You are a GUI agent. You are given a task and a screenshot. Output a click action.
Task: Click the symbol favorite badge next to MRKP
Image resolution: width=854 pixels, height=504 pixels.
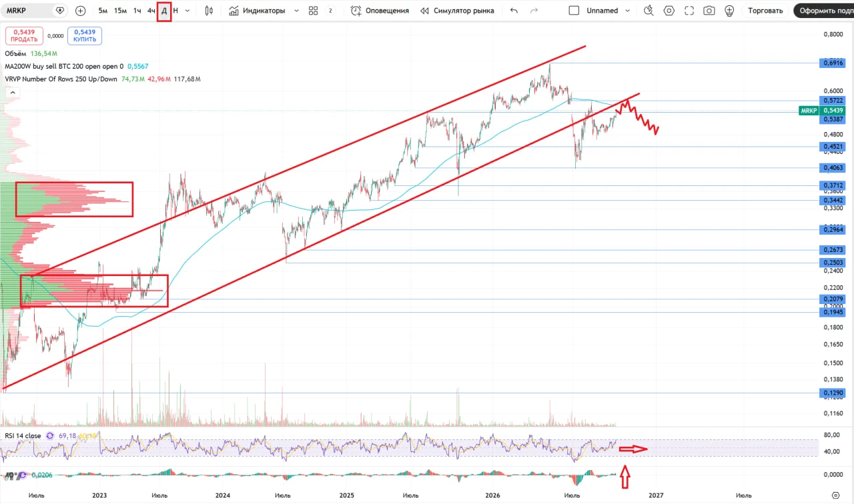(60, 11)
